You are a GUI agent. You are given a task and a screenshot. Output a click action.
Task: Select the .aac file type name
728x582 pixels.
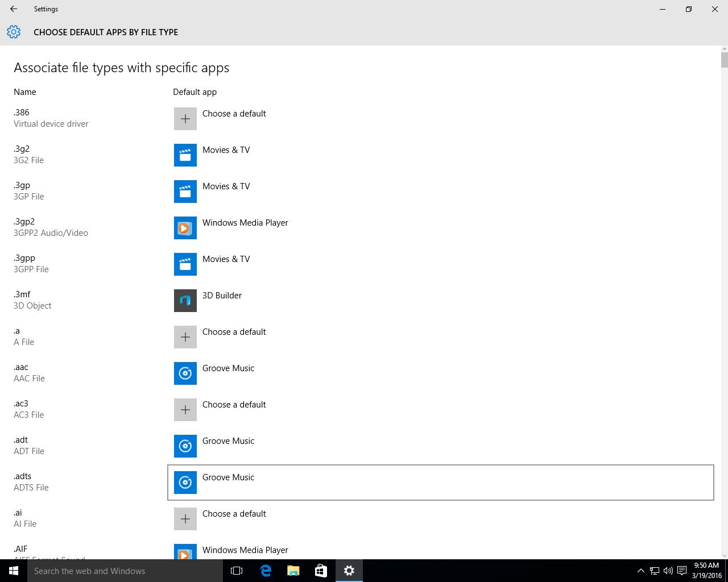click(21, 367)
